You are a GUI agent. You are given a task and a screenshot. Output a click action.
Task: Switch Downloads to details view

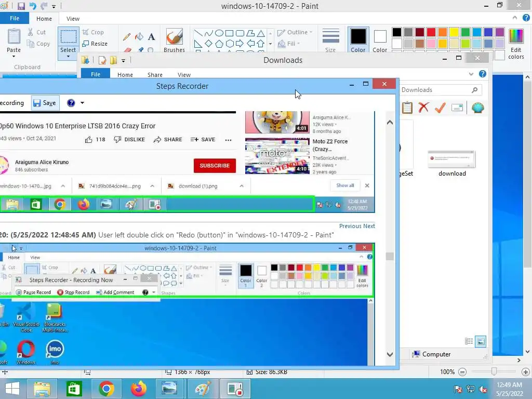point(469,341)
